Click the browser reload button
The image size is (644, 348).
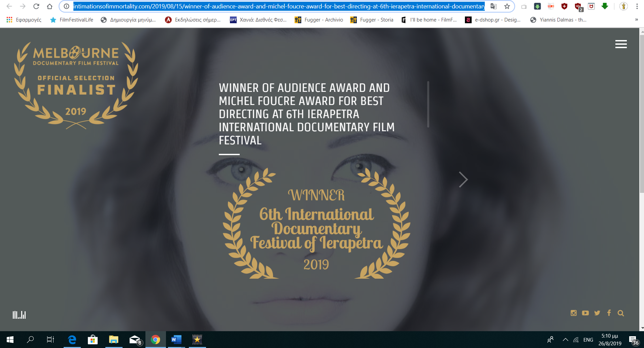pyautogui.click(x=36, y=6)
